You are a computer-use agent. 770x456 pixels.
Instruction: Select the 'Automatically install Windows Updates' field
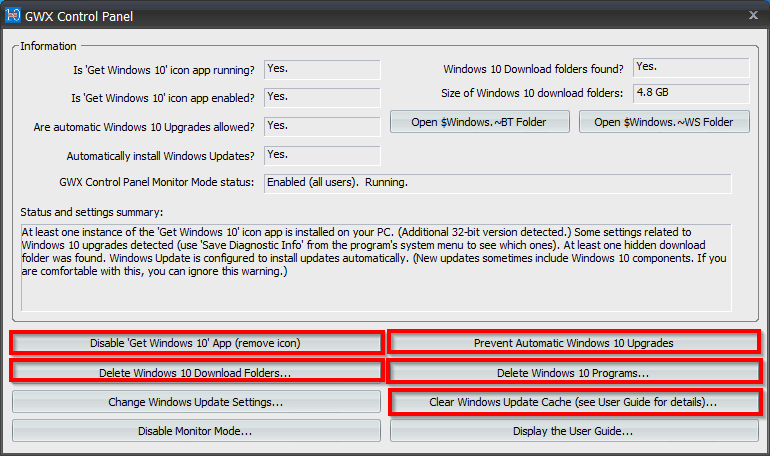coord(322,156)
